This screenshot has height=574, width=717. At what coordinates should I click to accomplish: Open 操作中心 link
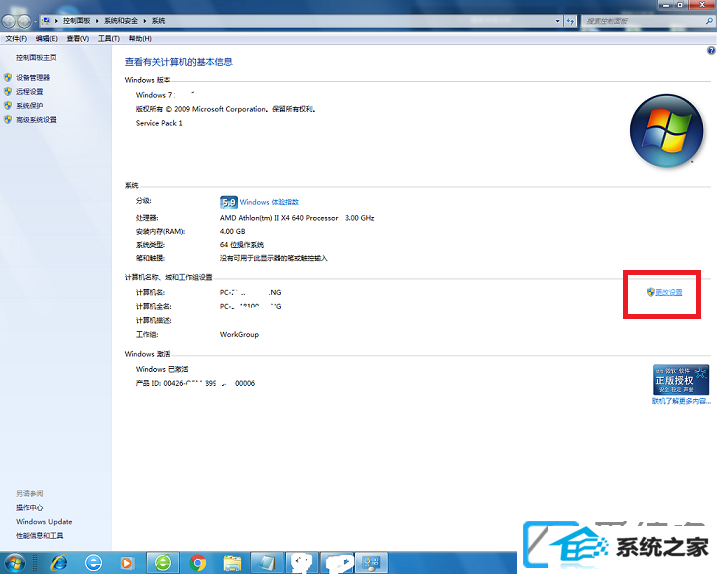tap(30, 508)
